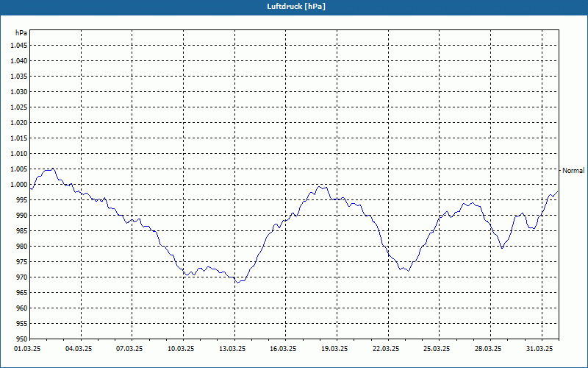Select the 990 y-axis value
Viewport: 588px width, 368px height.
[x=22, y=215]
